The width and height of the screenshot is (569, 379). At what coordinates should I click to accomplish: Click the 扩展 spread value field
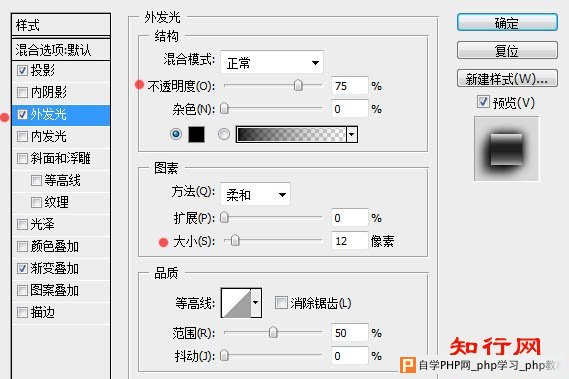[350, 218]
